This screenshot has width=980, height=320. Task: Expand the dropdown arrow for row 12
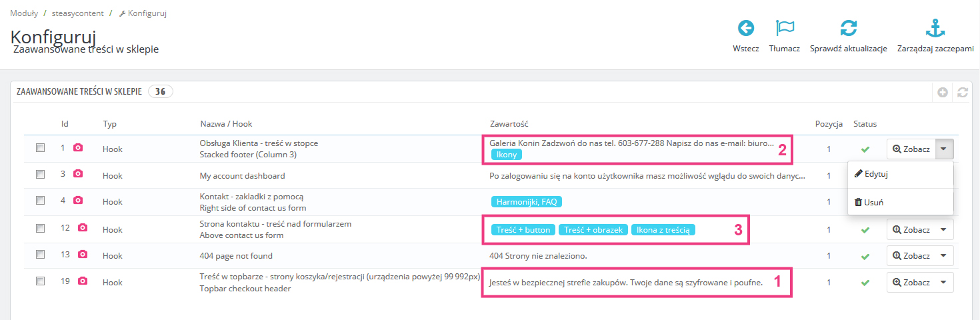(944, 230)
